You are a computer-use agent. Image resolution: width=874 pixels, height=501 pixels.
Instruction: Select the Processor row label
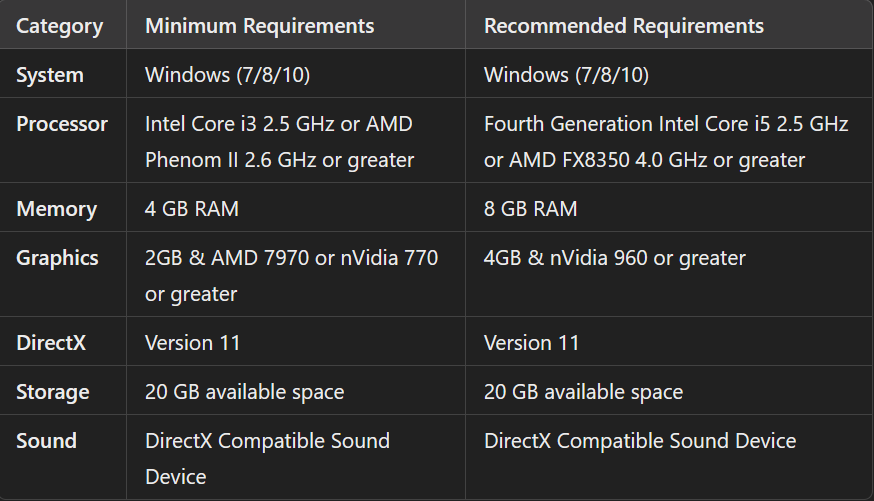click(62, 124)
